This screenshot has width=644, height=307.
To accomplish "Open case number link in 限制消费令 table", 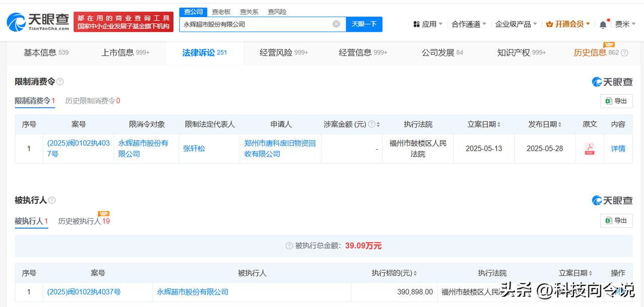I will click(78, 149).
